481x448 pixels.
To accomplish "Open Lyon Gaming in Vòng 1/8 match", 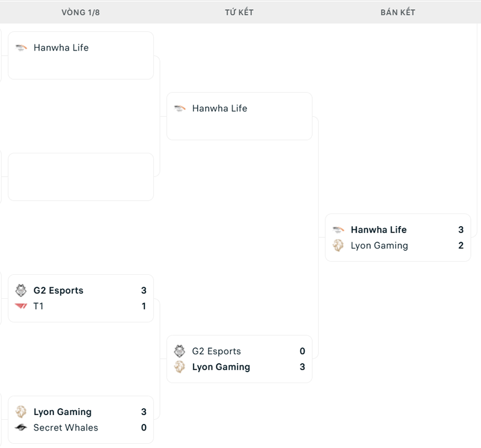I will (x=63, y=412).
